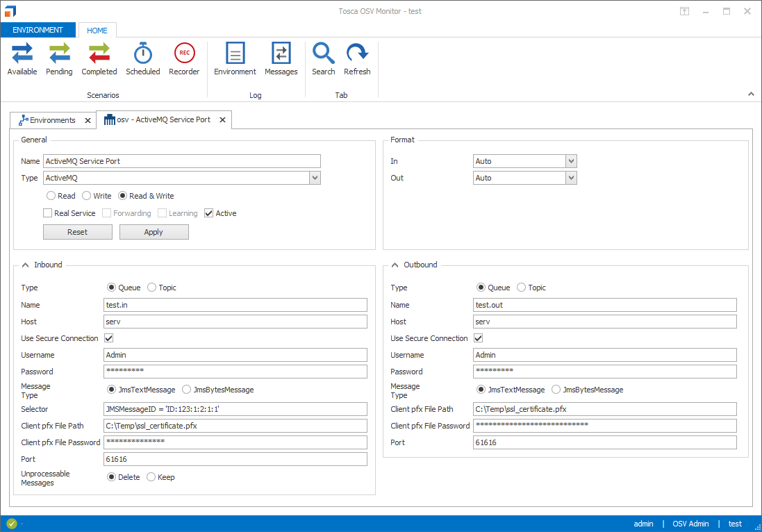Show Pending scenarios
Image resolution: width=762 pixels, height=532 pixels.
(59, 59)
